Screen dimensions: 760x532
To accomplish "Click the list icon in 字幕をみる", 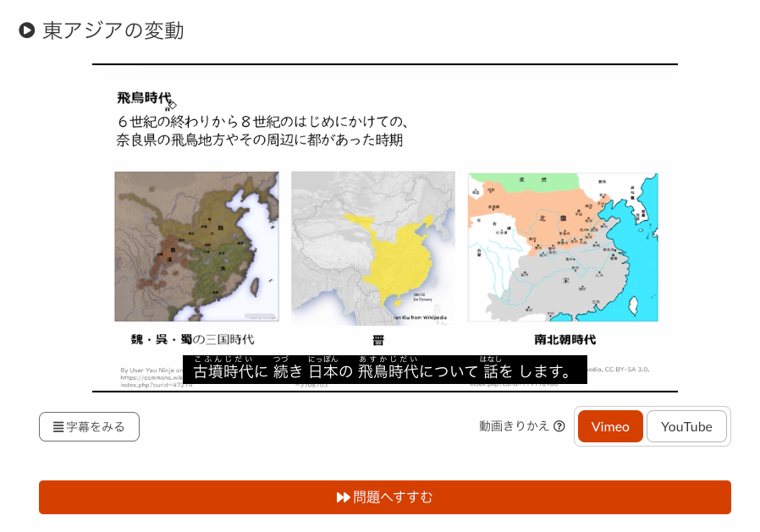I will pyautogui.click(x=58, y=427).
